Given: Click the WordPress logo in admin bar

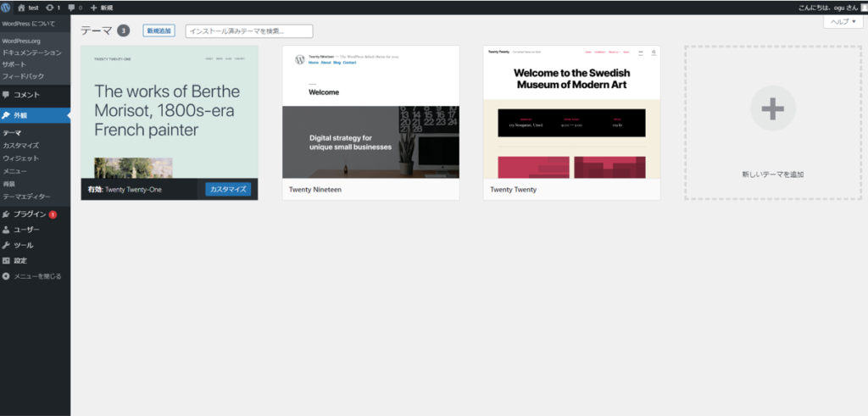Looking at the screenshot, I should pos(6,8).
